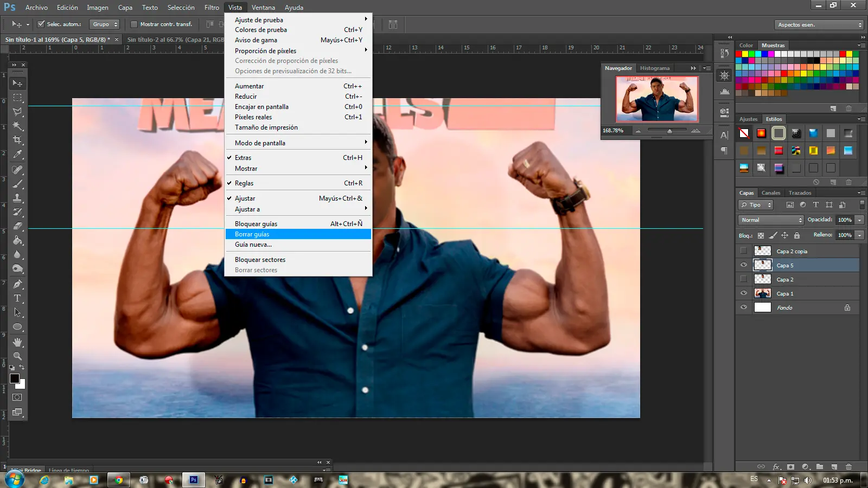
Task: Open the Filtro menu
Action: point(212,8)
